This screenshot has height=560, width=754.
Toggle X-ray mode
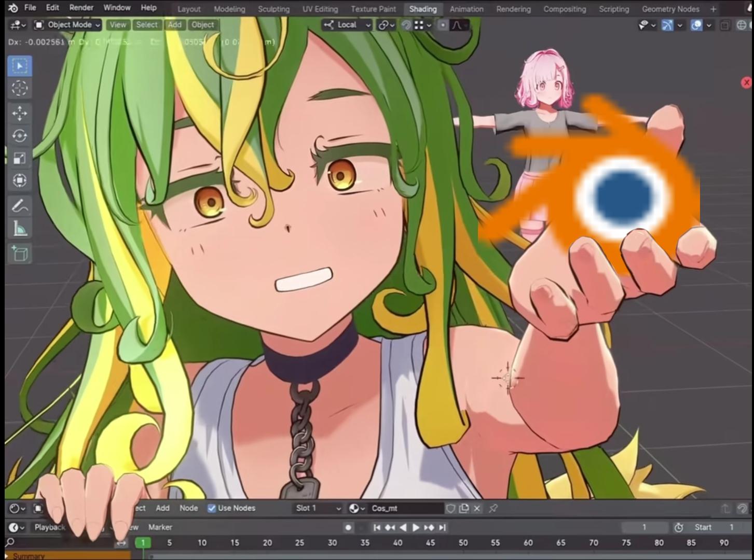[x=725, y=25]
